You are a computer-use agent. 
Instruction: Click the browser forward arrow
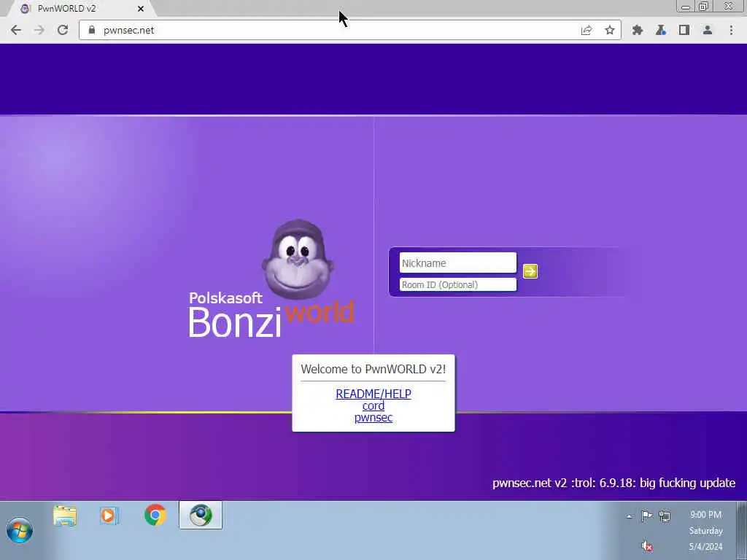(39, 30)
